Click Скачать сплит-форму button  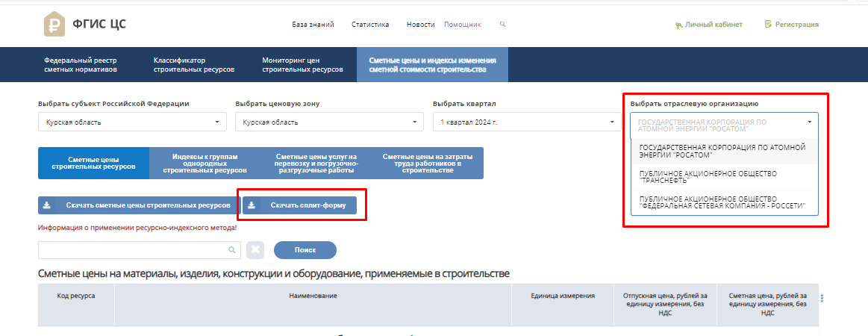299,205
